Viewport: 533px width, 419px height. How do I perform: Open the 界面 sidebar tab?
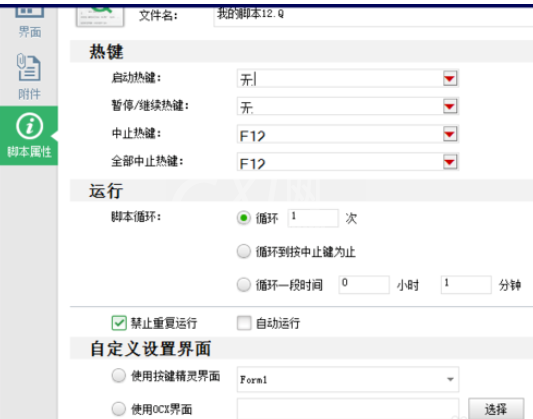click(29, 23)
